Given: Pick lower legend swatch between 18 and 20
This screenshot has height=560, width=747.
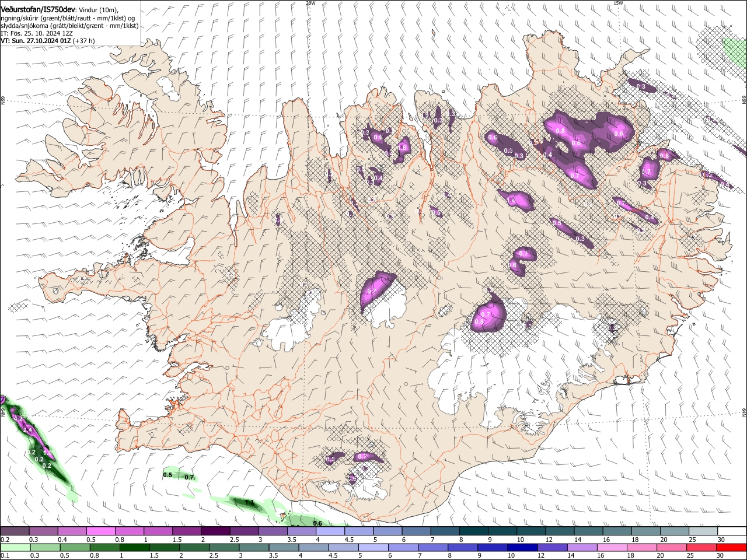Looking at the screenshot, I should click(641, 548).
